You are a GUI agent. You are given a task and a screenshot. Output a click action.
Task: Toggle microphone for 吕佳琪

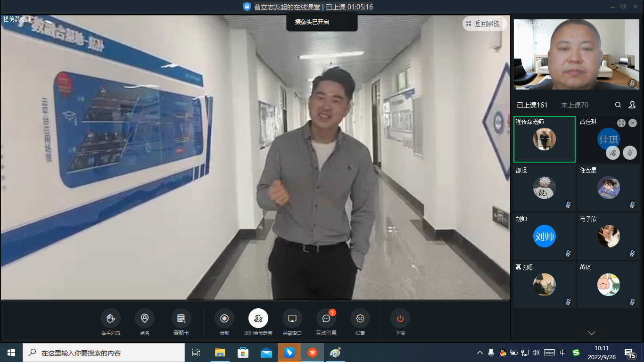pyautogui.click(x=629, y=153)
